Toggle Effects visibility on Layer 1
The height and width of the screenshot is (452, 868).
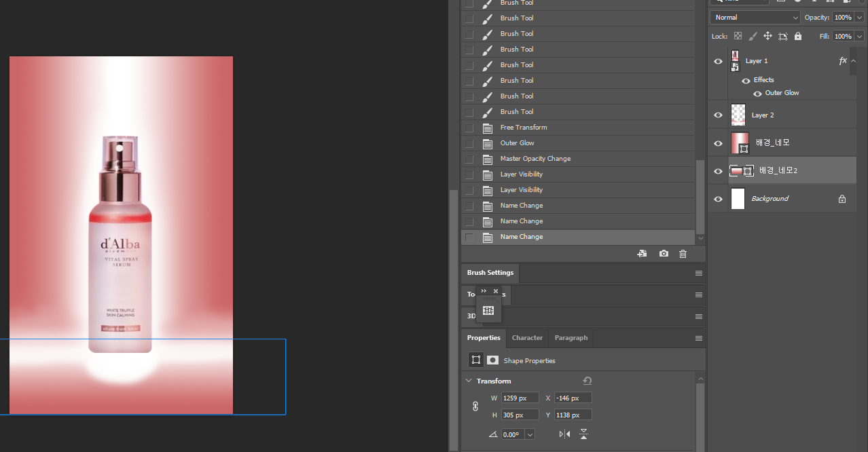746,80
